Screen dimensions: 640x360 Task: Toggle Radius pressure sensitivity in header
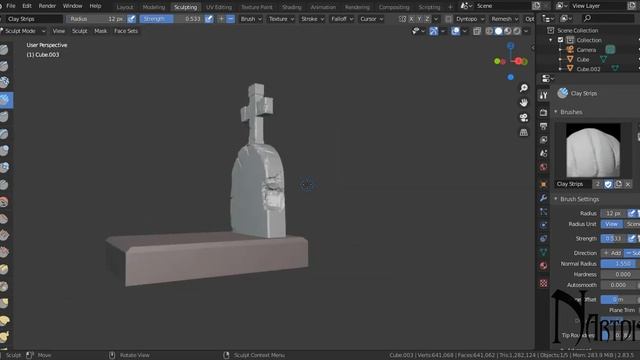point(131,19)
